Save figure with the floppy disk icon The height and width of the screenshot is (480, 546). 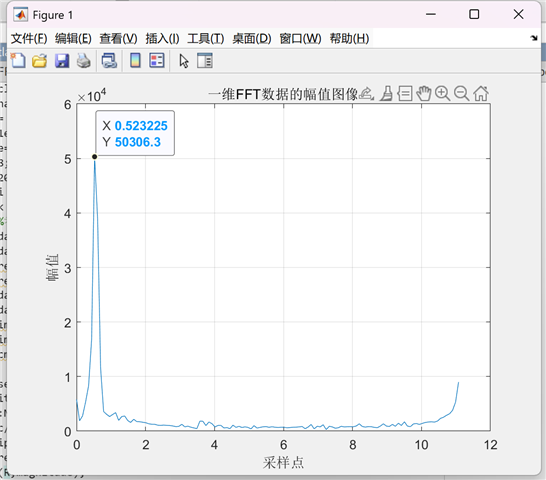(62, 61)
